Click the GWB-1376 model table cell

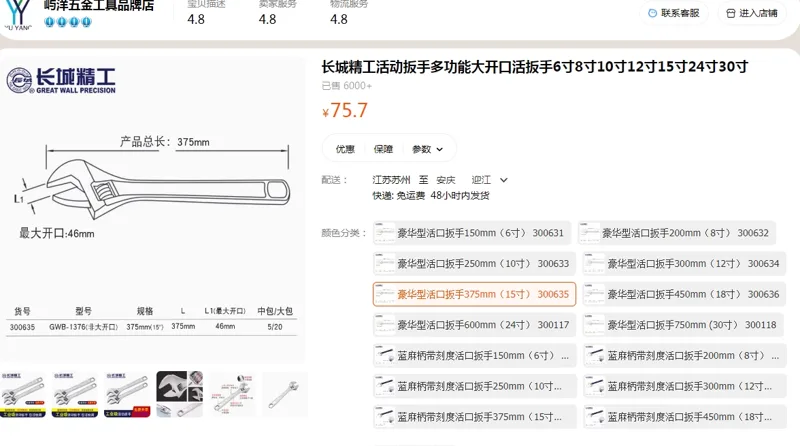click(84, 327)
